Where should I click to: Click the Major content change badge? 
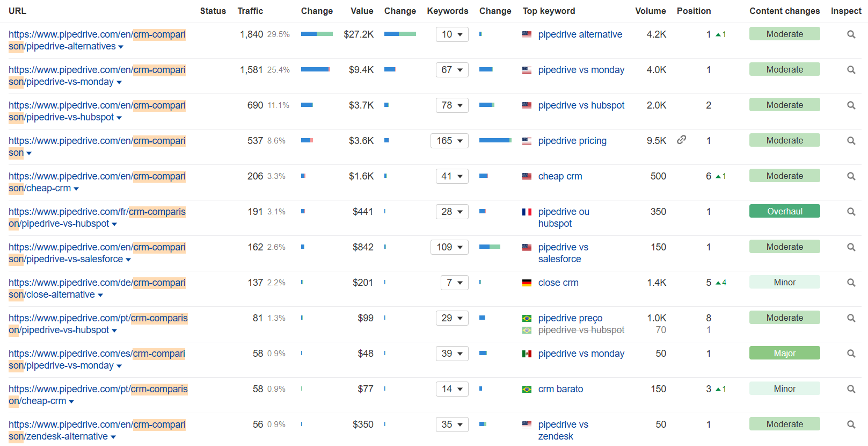click(x=785, y=353)
